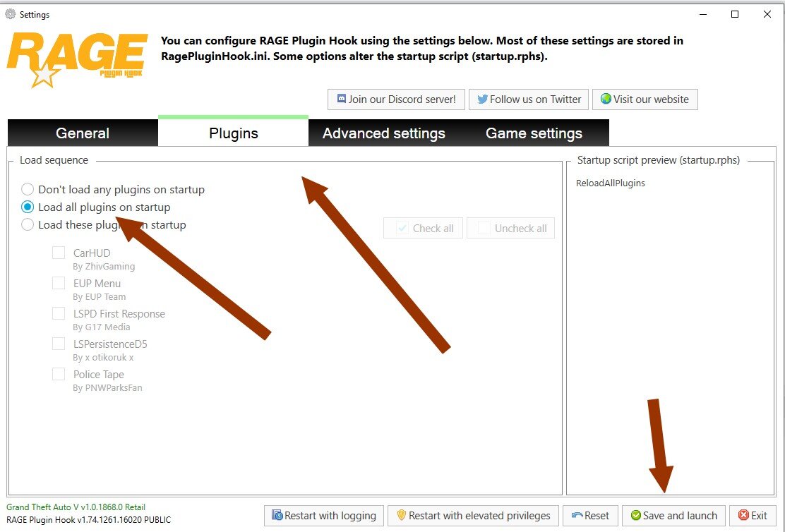
Task: Tick the CarHUD plugin checkbox
Action: point(59,252)
